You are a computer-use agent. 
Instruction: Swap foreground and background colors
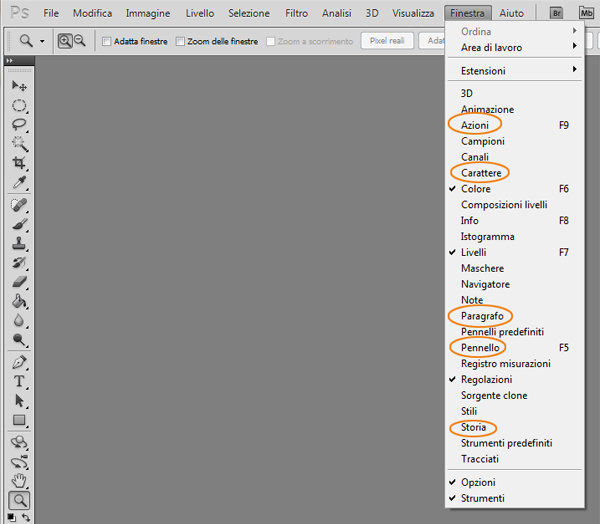[26, 517]
